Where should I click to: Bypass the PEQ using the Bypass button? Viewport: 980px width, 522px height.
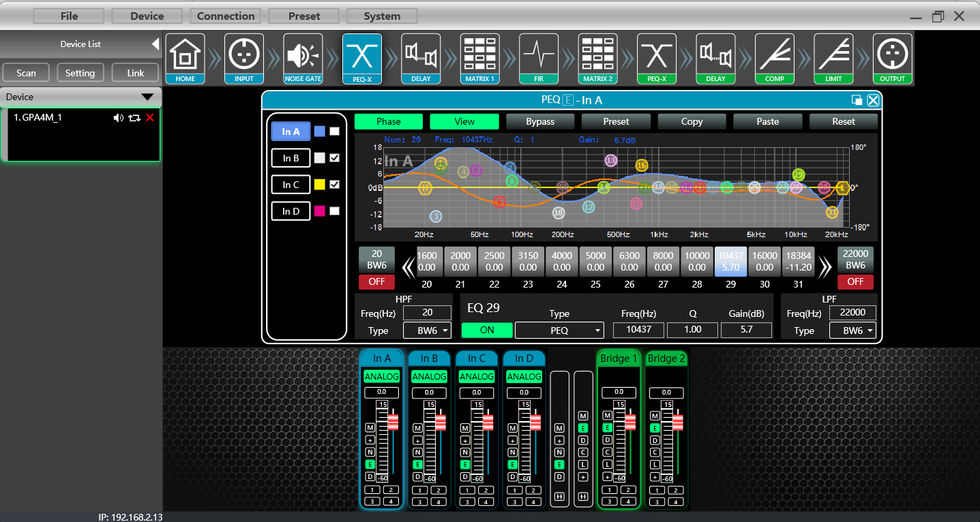pyautogui.click(x=539, y=121)
